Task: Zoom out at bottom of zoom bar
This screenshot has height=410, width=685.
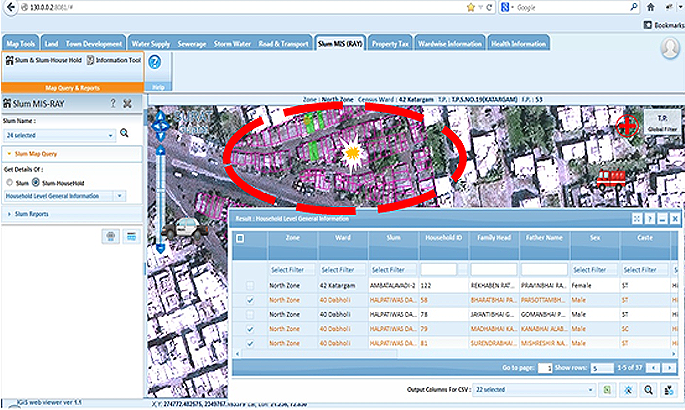Action: 161,248
